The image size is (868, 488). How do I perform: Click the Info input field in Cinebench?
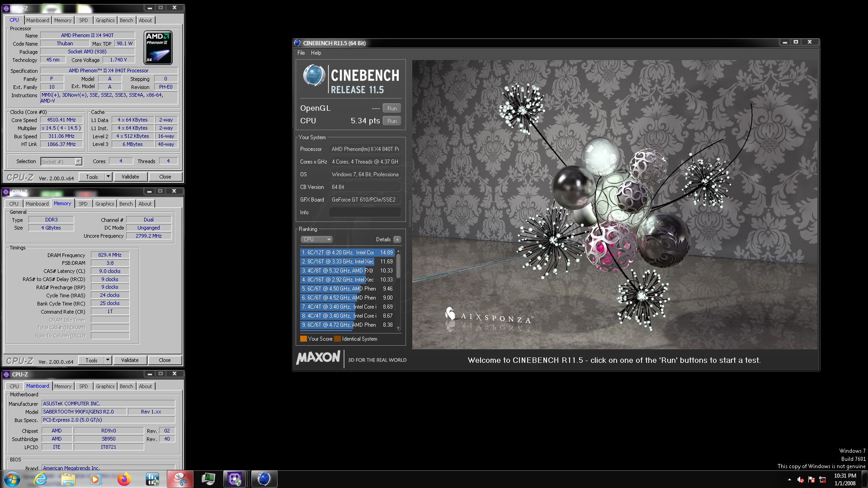[365, 212]
